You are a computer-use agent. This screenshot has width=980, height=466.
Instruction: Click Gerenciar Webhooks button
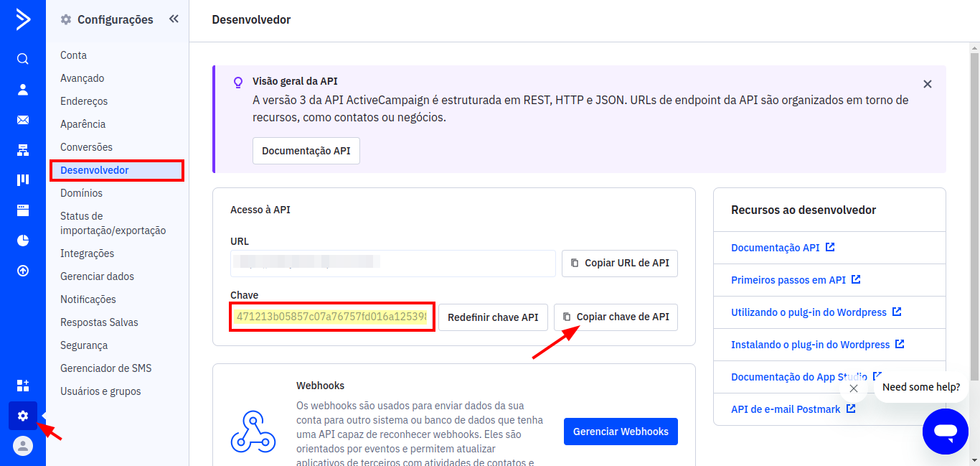[x=621, y=432]
